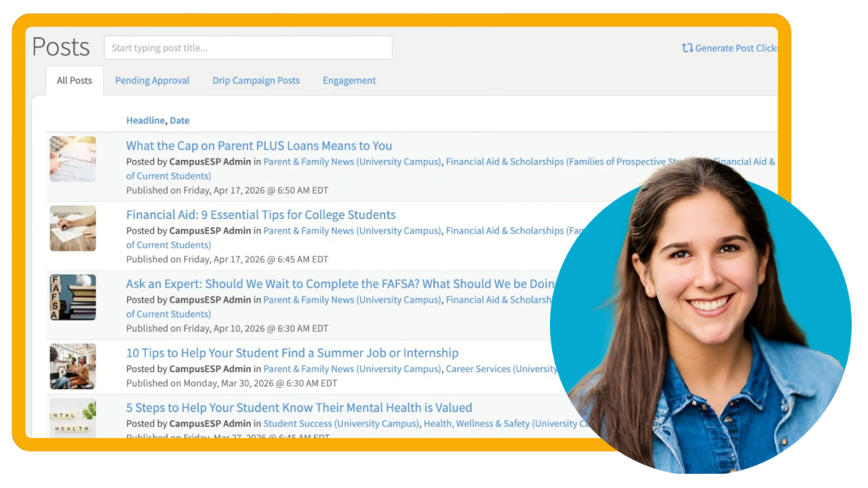Open 'of Current Students' link in 9 Essential Tips row
The height and width of the screenshot is (488, 868).
coord(168,245)
